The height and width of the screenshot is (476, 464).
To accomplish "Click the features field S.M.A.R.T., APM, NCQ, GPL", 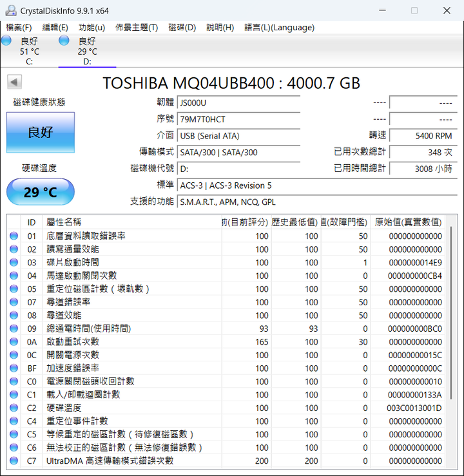I will [317, 202].
